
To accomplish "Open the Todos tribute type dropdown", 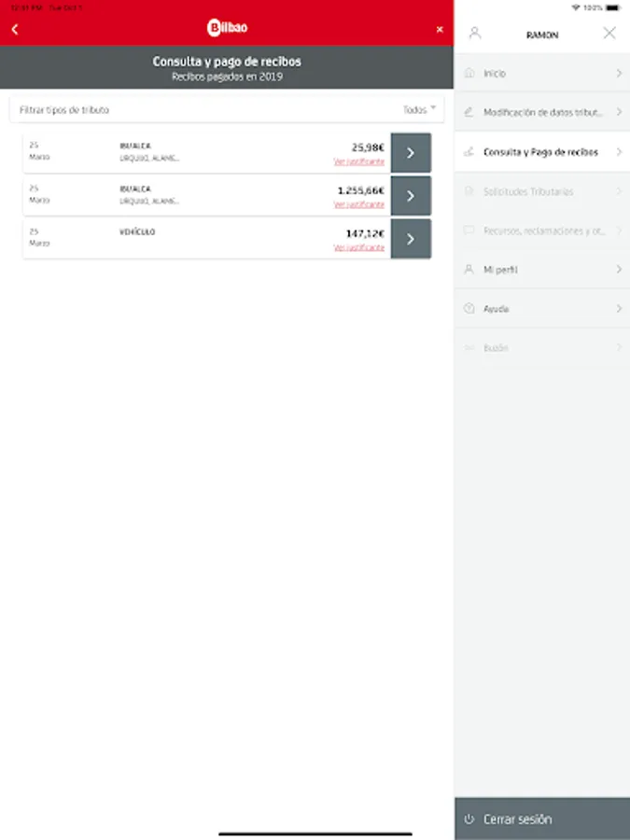I will [x=419, y=110].
